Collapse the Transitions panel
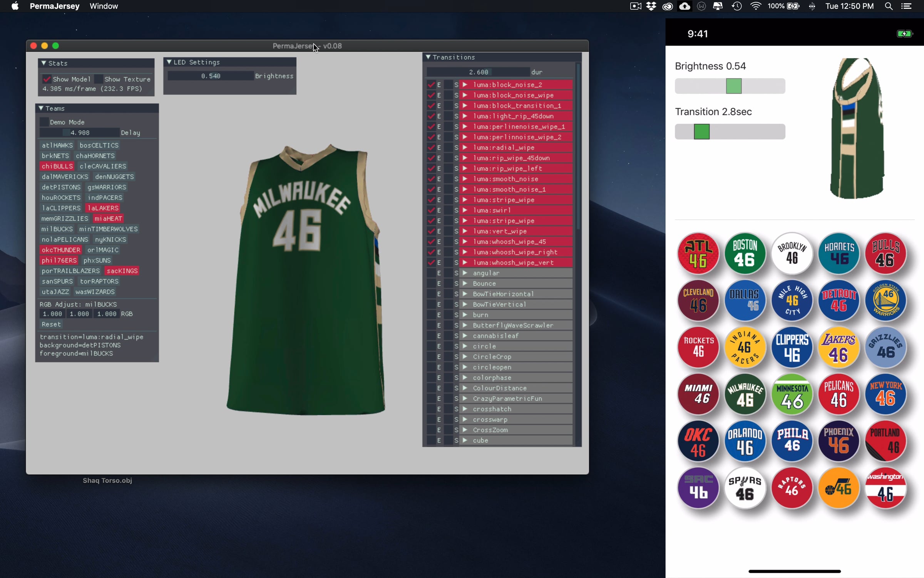Viewport: 924px width, 578px height. pyautogui.click(x=428, y=57)
